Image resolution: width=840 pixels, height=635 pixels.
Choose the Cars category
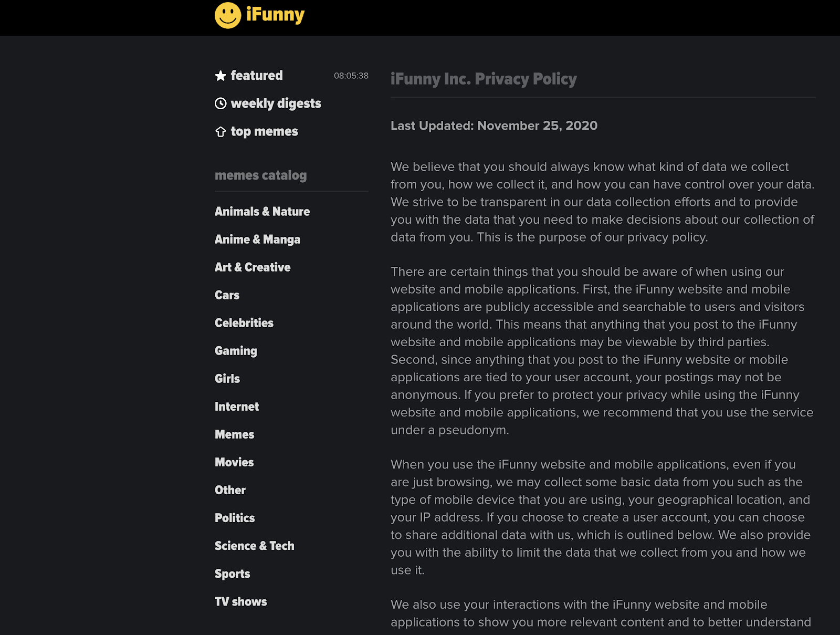coord(227,295)
